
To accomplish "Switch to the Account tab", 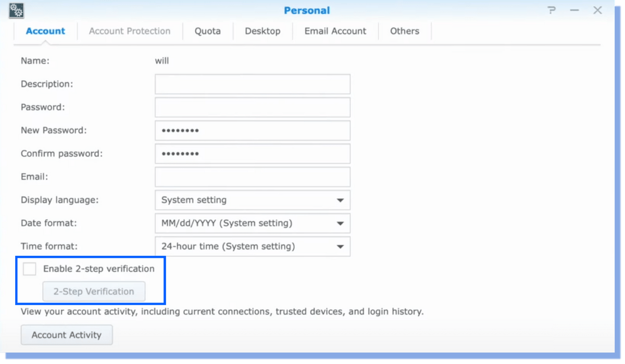I will click(x=45, y=31).
